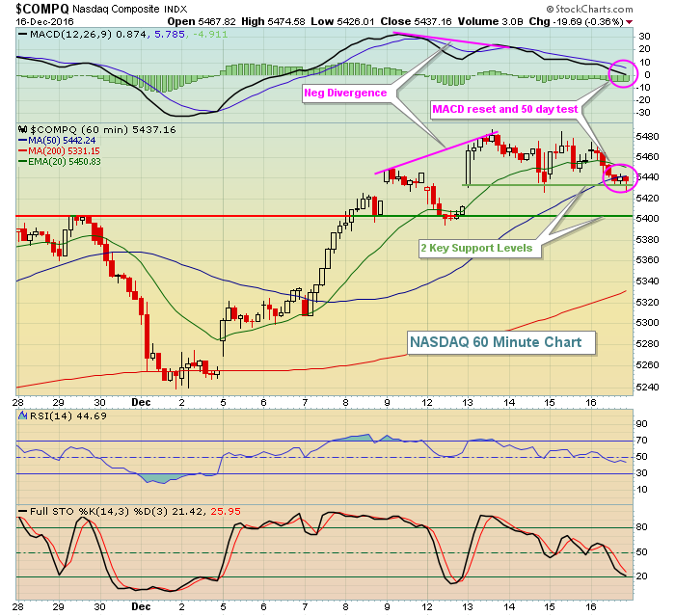Click the Chg -19.69 (-0.36%) value

(576, 21)
